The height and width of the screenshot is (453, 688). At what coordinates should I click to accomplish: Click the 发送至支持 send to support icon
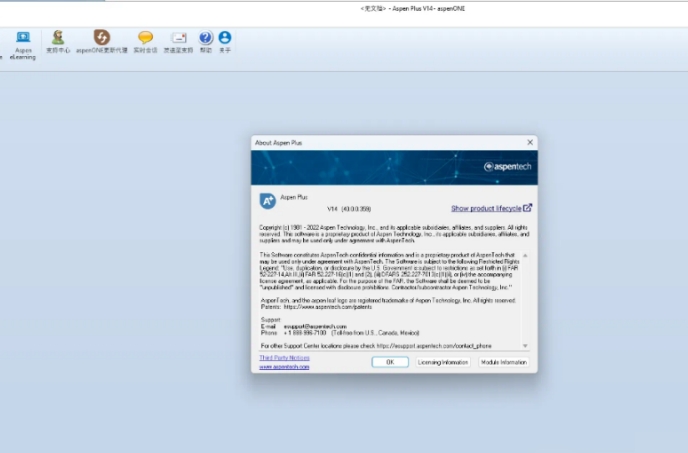pyautogui.click(x=179, y=38)
